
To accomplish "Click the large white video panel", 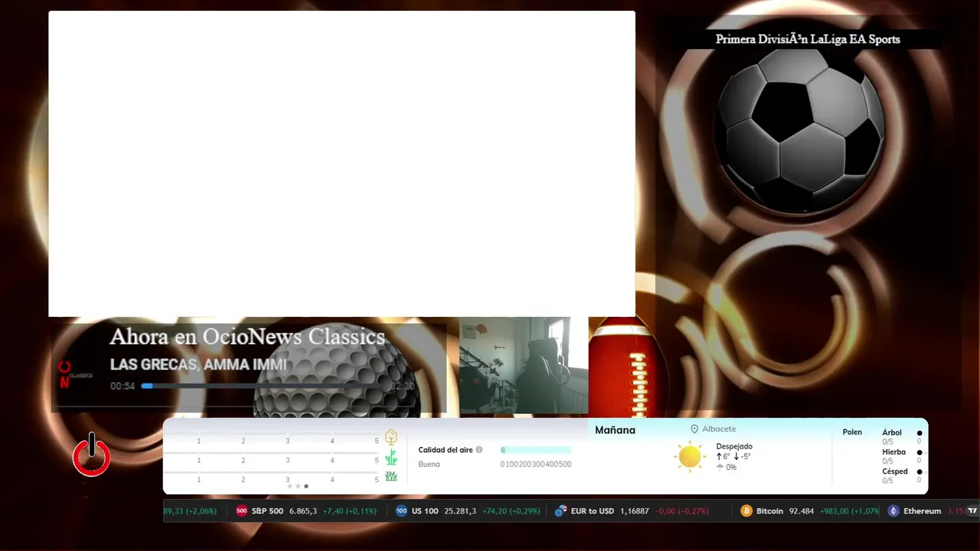I will pyautogui.click(x=341, y=164).
